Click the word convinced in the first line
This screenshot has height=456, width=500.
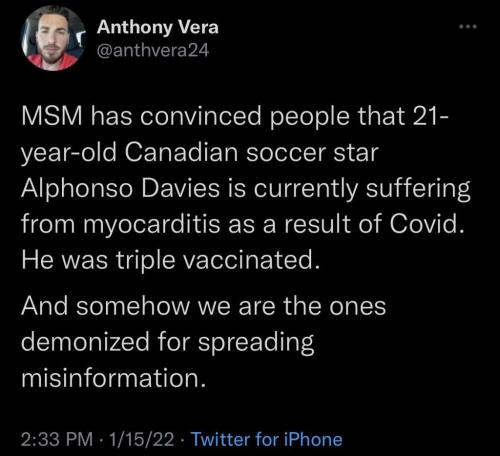pos(201,117)
